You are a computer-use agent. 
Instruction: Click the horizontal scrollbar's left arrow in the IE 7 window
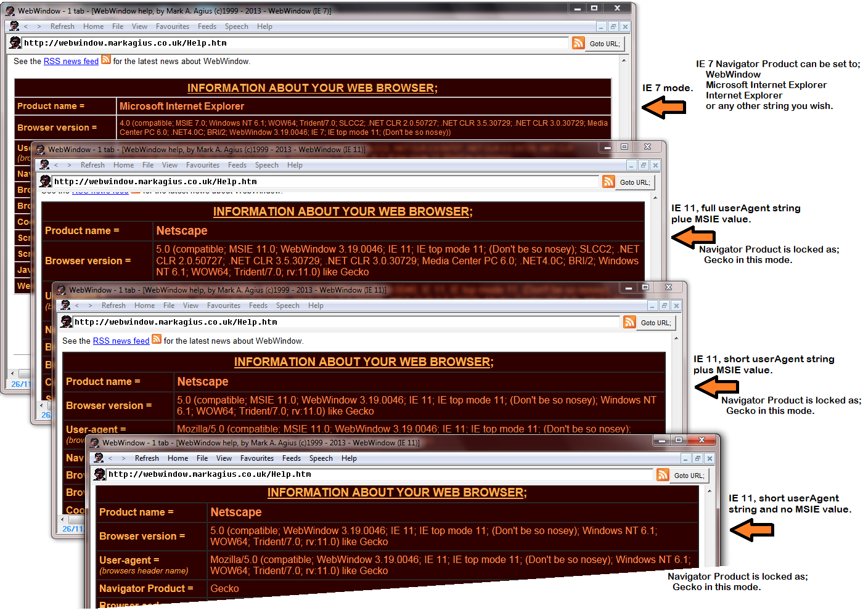pos(11,372)
